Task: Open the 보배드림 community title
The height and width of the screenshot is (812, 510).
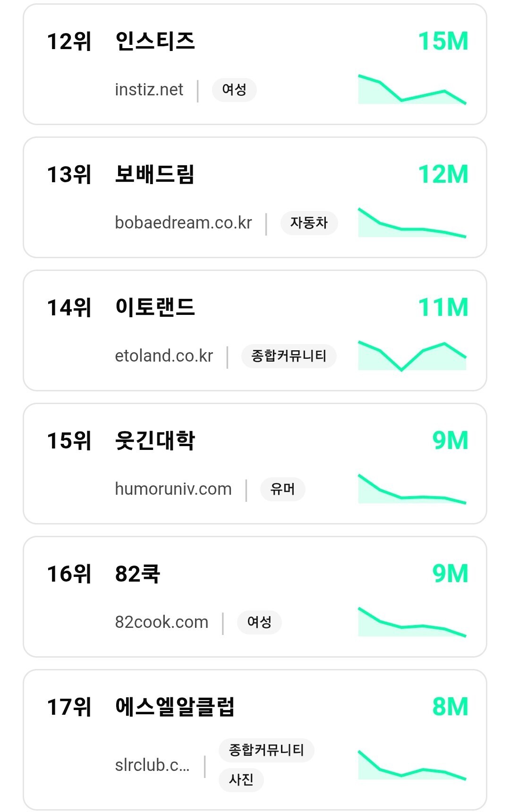Action: coord(154,174)
